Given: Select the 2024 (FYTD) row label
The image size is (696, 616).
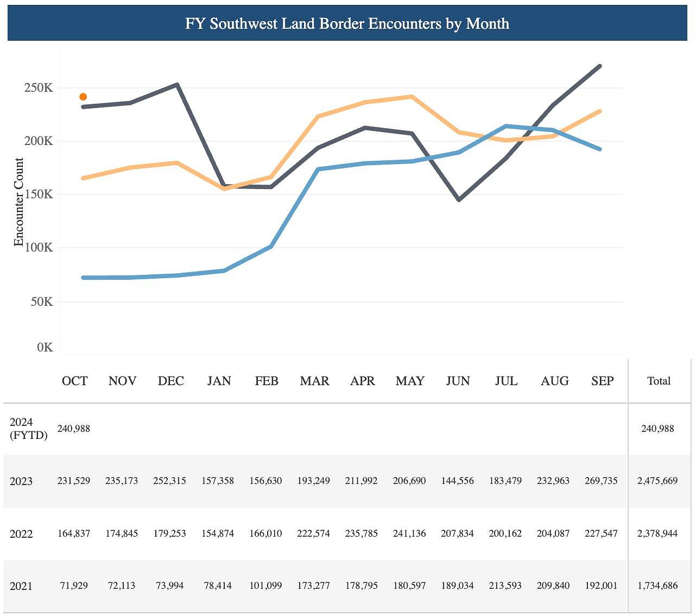Looking at the screenshot, I should [29, 429].
